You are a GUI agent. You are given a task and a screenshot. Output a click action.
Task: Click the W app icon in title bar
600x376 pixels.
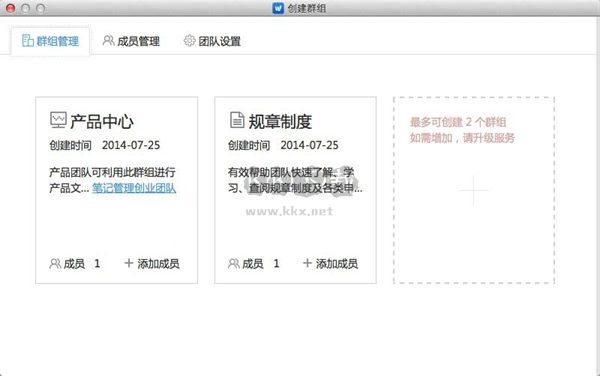click(x=278, y=8)
